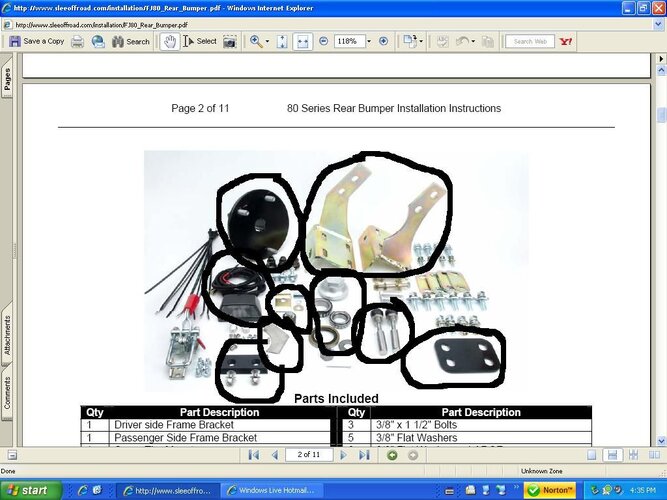Screen dimensions: 667x500
Task: Click the Windows Start button
Action: pos(29,490)
